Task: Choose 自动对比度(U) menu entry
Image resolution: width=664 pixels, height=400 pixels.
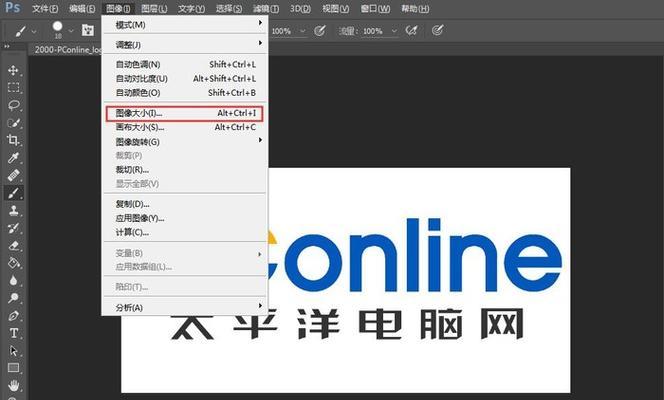Action: click(x=185, y=79)
